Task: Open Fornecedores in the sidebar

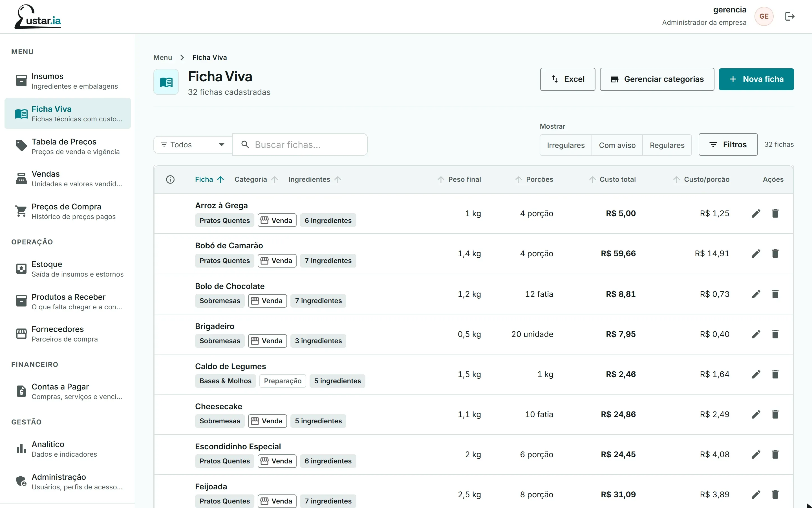Action: (x=67, y=334)
